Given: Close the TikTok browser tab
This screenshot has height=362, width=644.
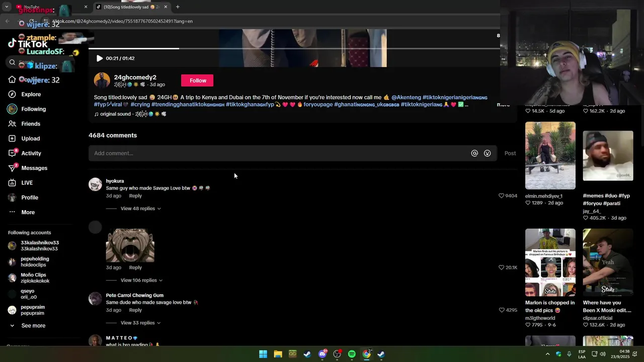Looking at the screenshot, I should (165, 7).
